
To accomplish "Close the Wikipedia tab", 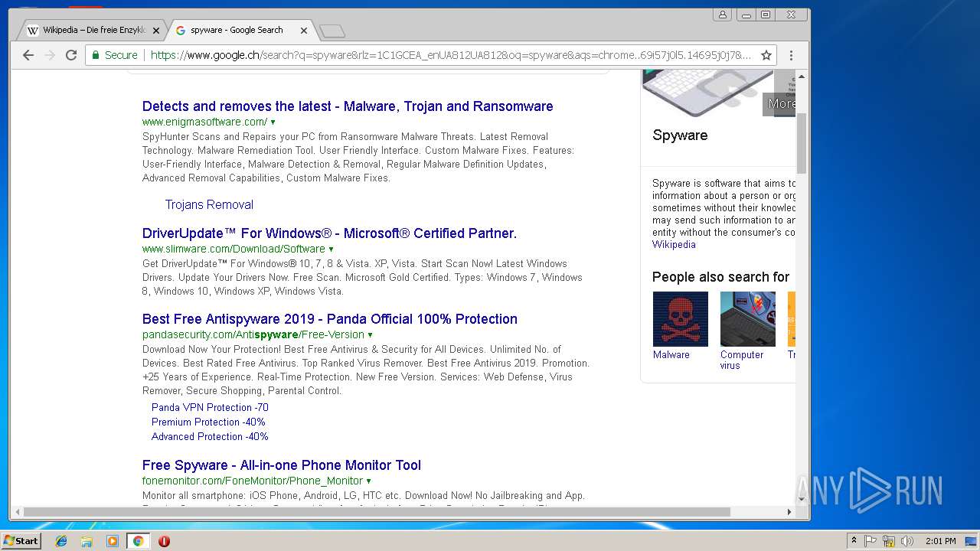I will point(156,31).
